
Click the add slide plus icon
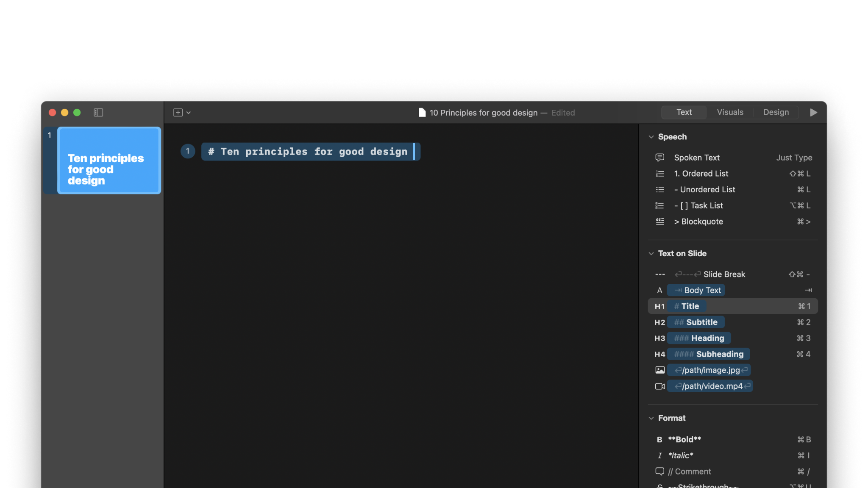coord(178,112)
